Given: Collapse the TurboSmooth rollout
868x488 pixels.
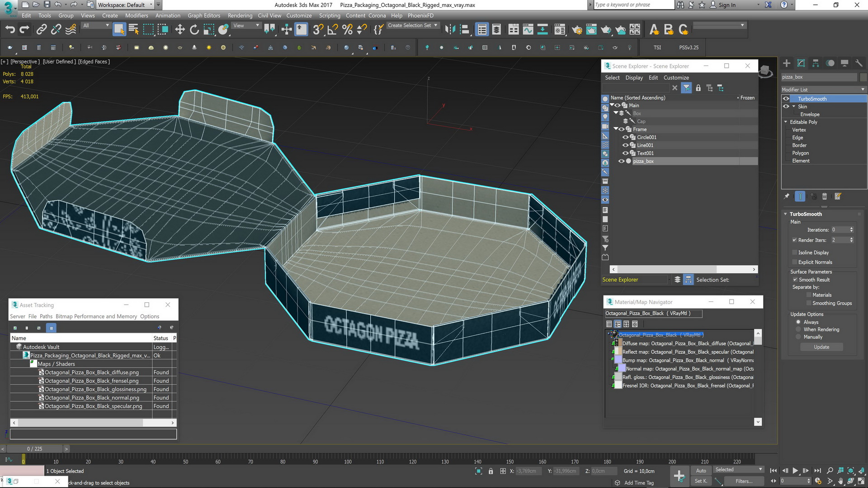Looking at the screenshot, I should (x=786, y=214).
